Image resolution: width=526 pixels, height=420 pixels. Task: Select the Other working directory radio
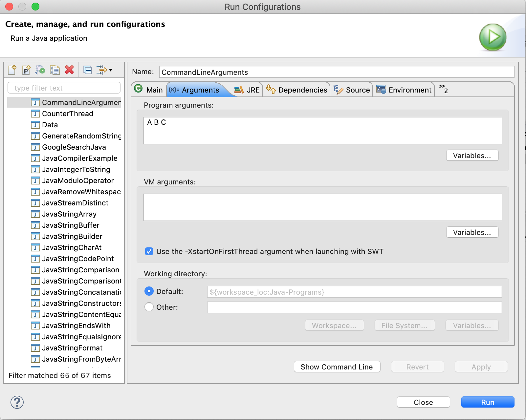[x=149, y=307]
